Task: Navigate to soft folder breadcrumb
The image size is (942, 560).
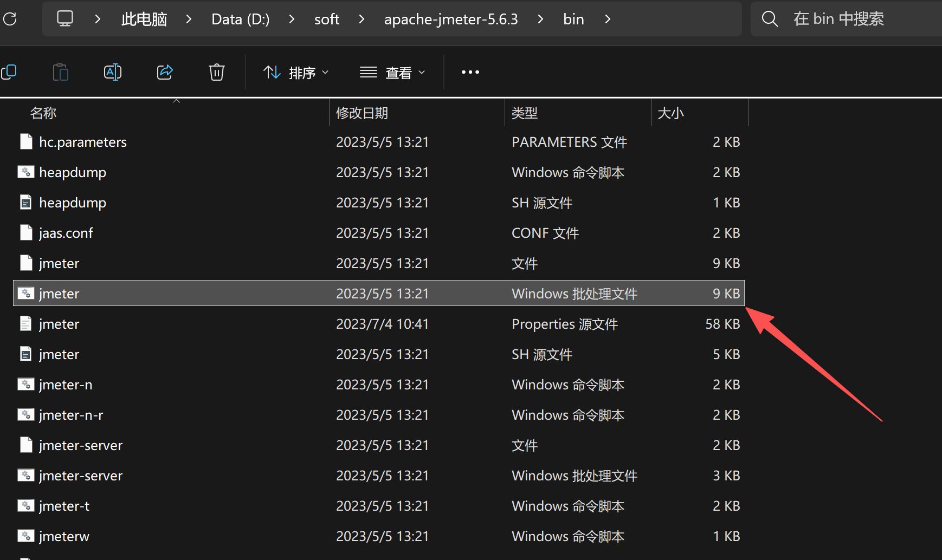Action: click(x=327, y=19)
